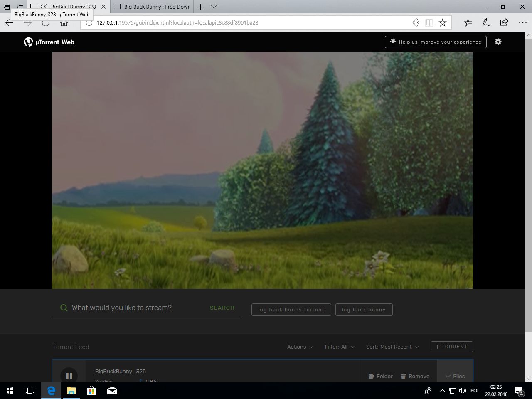Expand the Files list for BigBuckBunny_328
Viewport: 532px width, 399px height.
tap(455, 376)
